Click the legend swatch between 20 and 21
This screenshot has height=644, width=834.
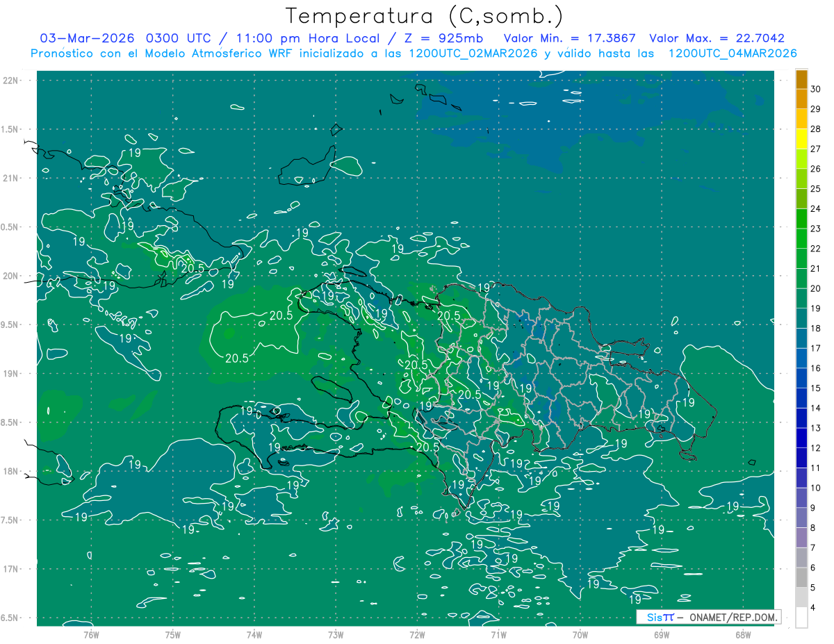[x=802, y=279]
